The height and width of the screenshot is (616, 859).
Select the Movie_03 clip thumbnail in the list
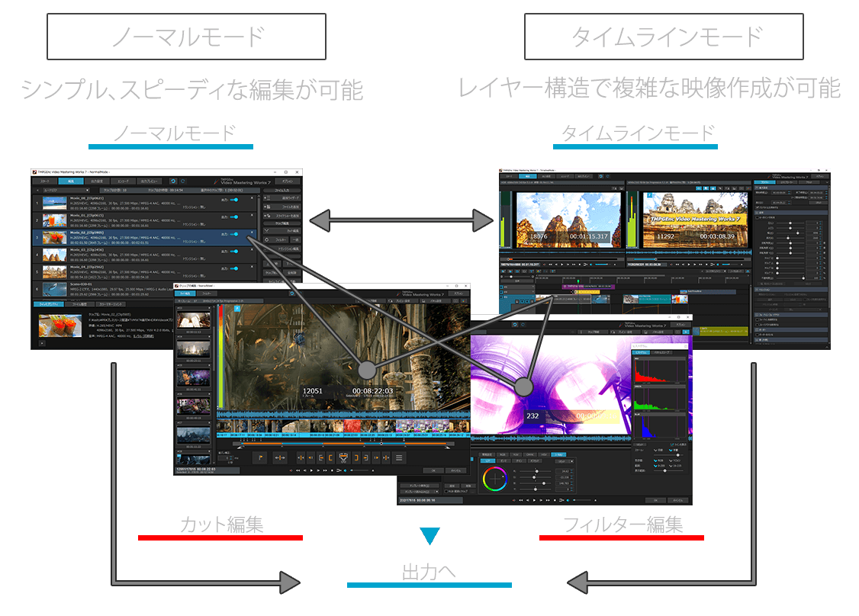click(x=54, y=255)
